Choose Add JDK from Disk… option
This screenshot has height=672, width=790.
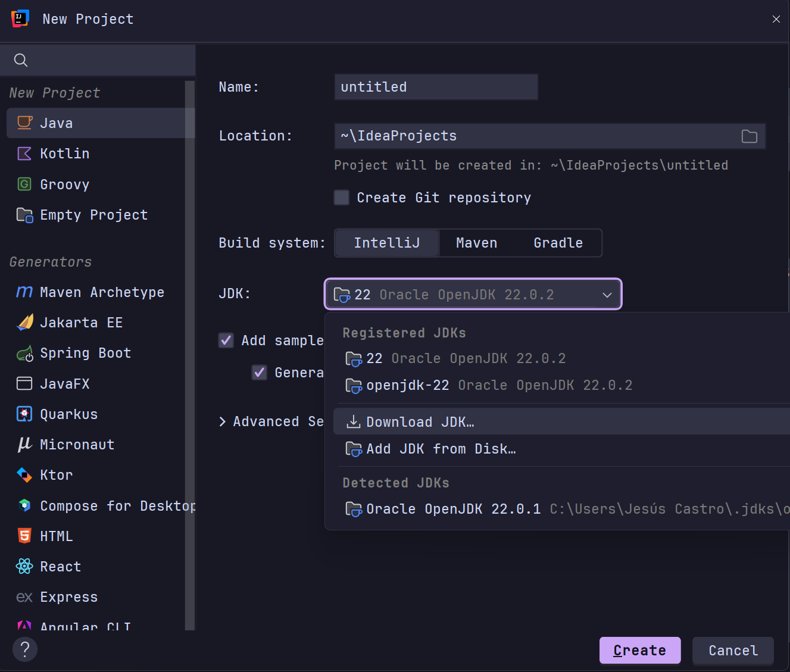(561, 449)
